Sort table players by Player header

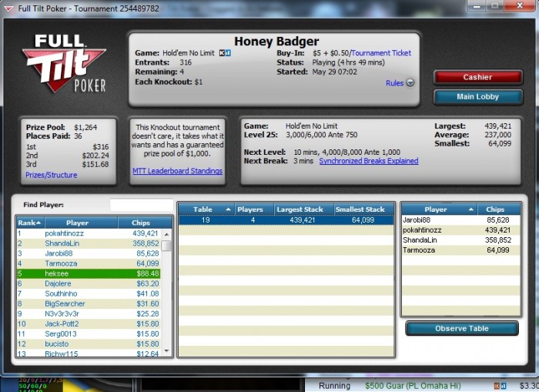440,209
